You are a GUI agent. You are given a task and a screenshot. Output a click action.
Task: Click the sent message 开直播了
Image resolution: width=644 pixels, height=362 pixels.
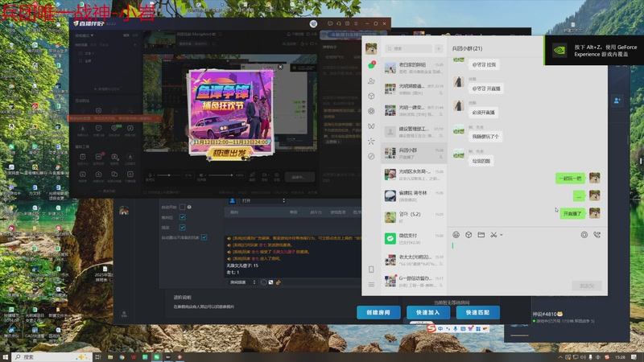tap(572, 213)
